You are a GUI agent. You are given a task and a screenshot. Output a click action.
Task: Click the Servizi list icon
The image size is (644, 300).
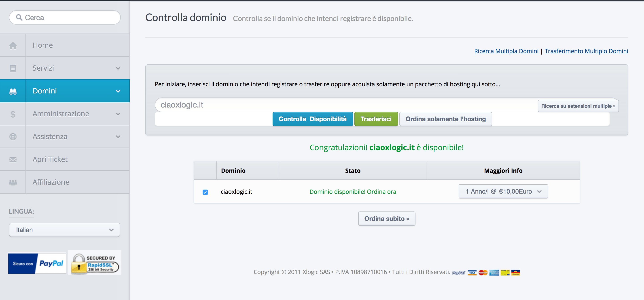(x=13, y=68)
